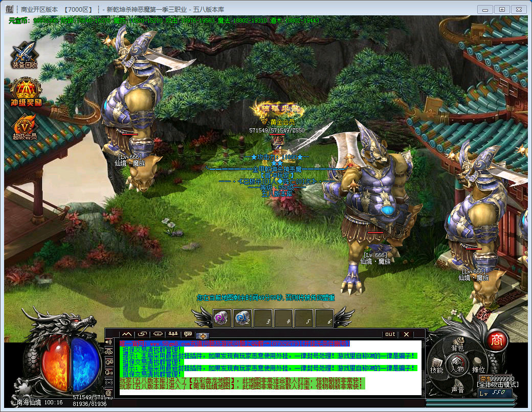Screen dimensions: 532x412
Task: Toggle the plain @ icon at chat bottom
Action: [108, 393]
